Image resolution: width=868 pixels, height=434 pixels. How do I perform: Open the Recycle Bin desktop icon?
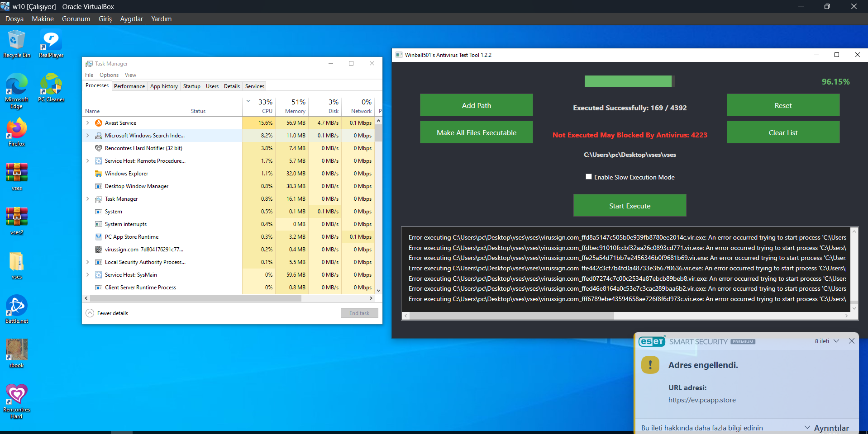click(17, 44)
